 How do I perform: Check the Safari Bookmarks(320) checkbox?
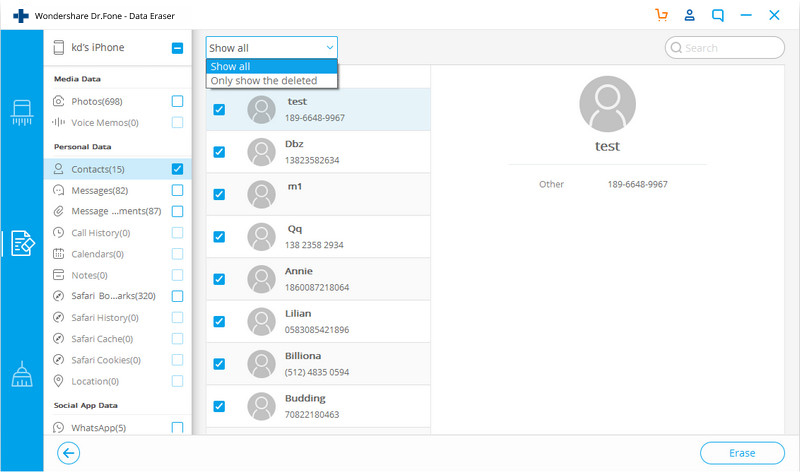pyautogui.click(x=177, y=296)
